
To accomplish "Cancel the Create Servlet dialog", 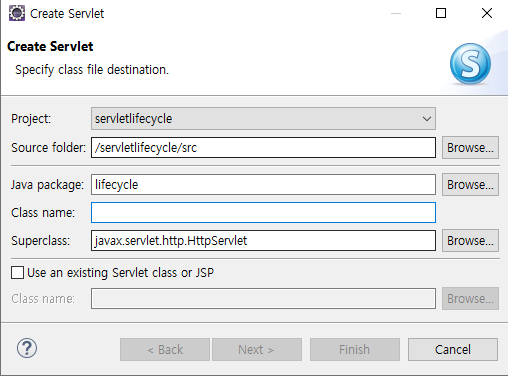I will (x=453, y=350).
